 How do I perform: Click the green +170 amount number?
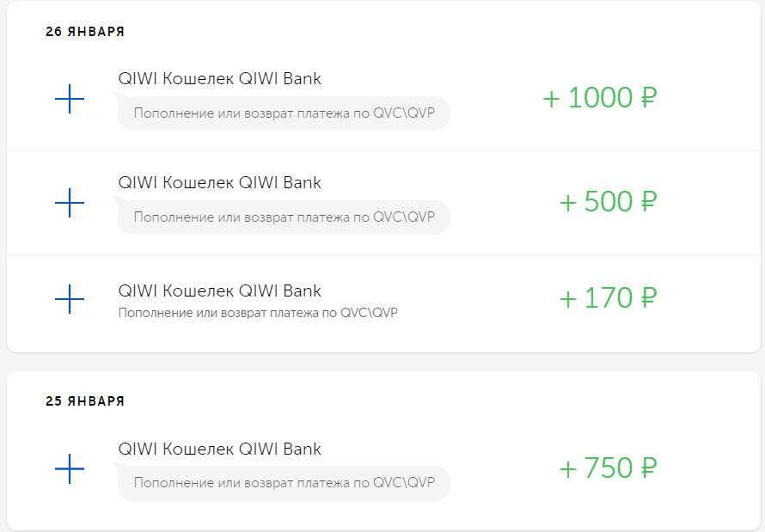597,298
